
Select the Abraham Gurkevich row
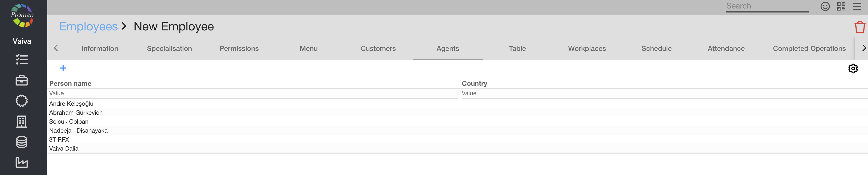pyautogui.click(x=76, y=113)
